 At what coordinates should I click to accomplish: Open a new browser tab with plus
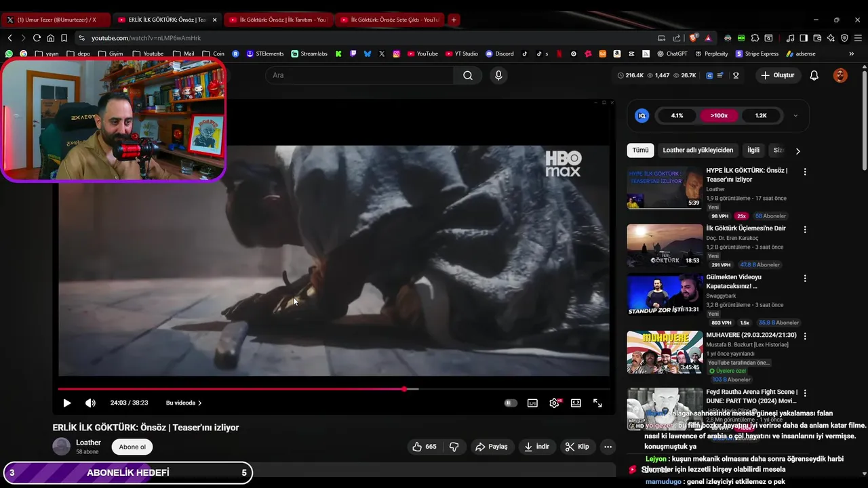point(454,20)
